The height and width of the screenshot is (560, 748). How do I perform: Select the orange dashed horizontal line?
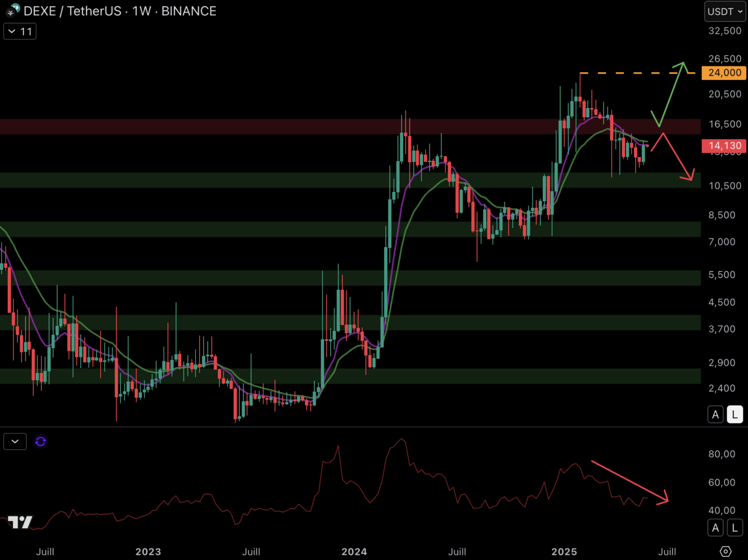point(638,73)
